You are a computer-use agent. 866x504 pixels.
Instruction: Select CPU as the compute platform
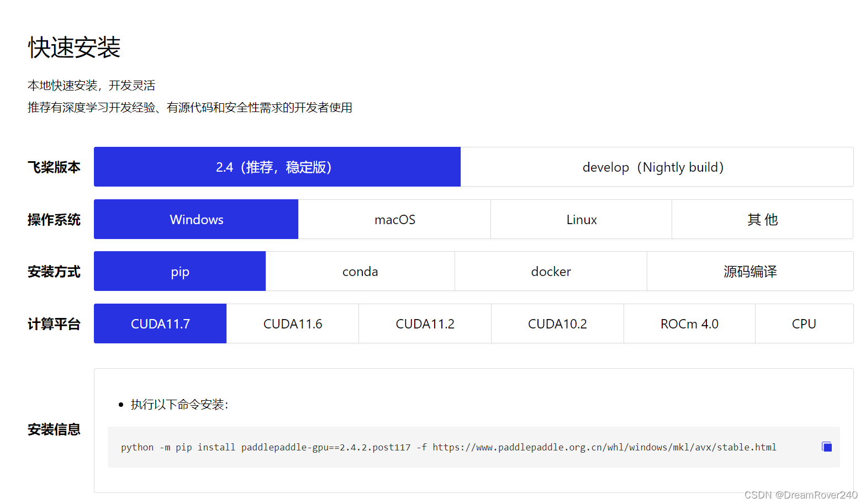[804, 323]
